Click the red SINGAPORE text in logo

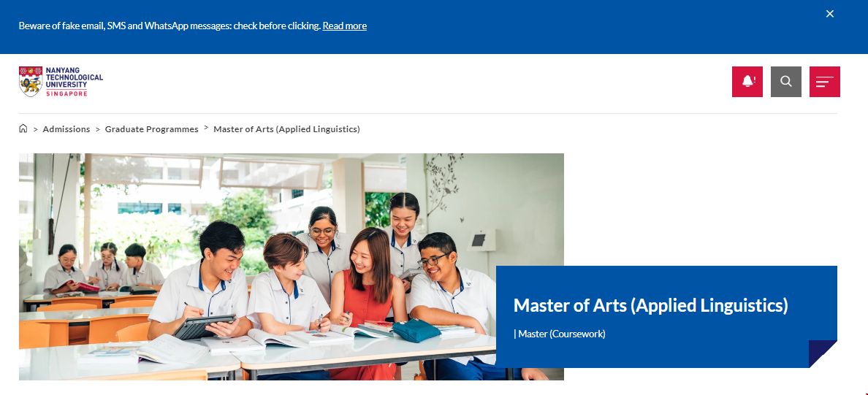(66, 93)
